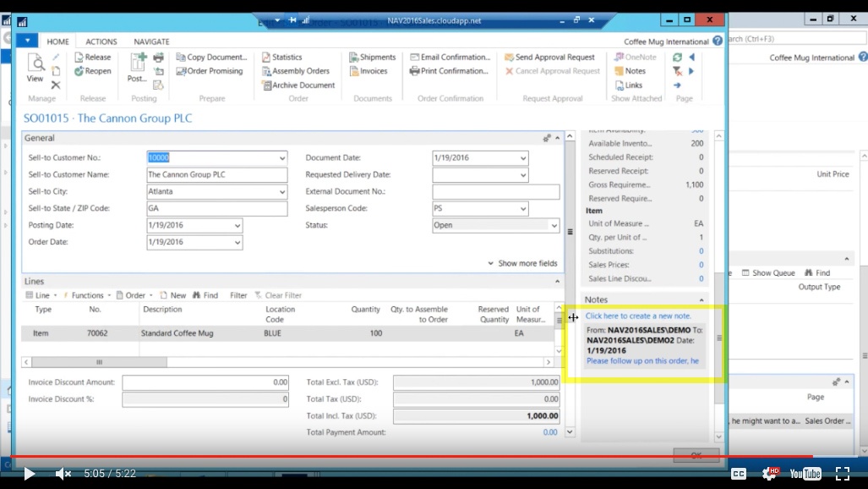The width and height of the screenshot is (868, 489).
Task: Reopen the sales order
Action: pos(92,71)
